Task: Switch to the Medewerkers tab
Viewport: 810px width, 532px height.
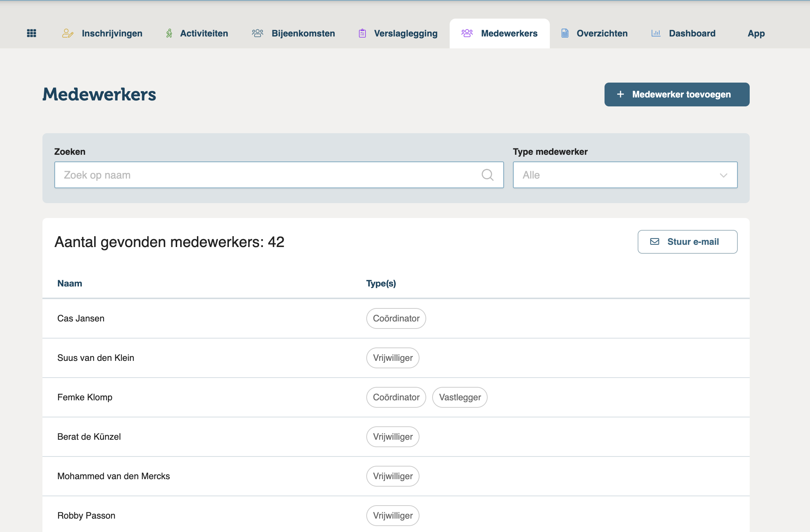Action: 500,33
